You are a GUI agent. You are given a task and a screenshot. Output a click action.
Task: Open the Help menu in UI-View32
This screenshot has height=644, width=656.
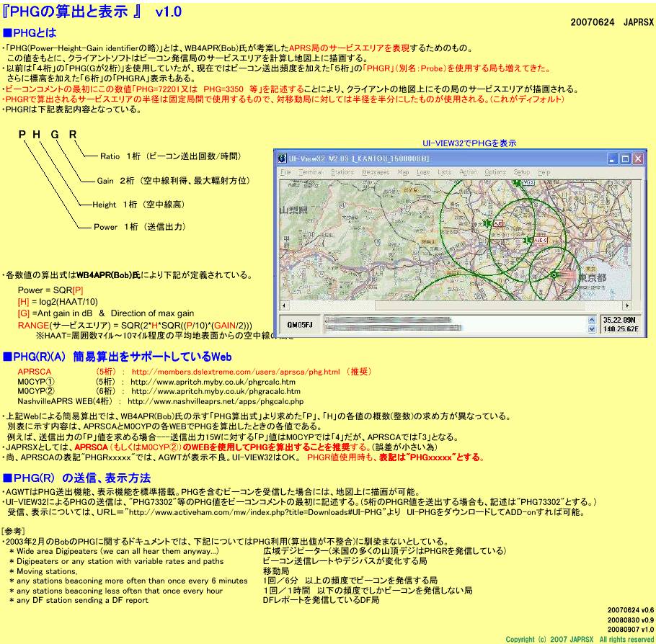[544, 172]
